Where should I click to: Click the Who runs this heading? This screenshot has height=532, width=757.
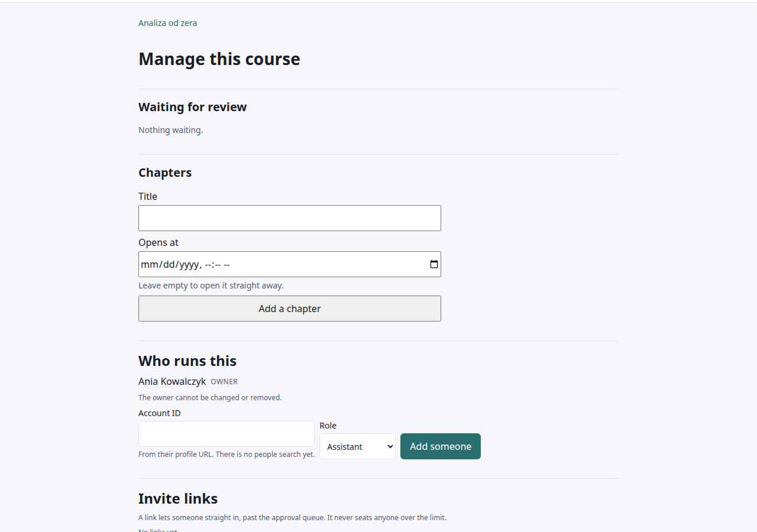coord(187,361)
